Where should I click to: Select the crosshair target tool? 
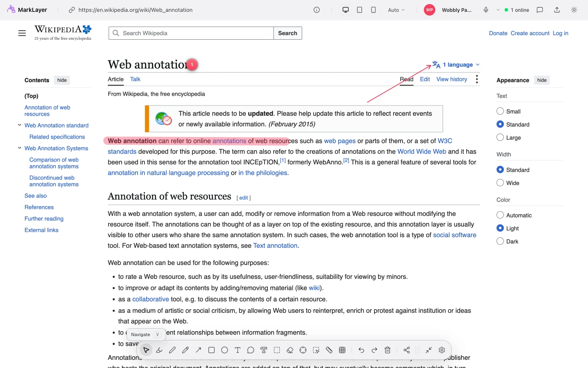tap(303, 350)
